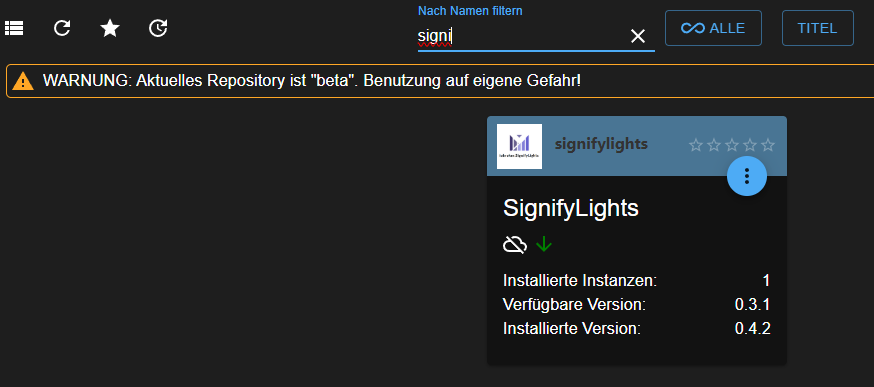Rate signifylights with the first star
The width and height of the screenshot is (874, 387).
tap(696, 146)
